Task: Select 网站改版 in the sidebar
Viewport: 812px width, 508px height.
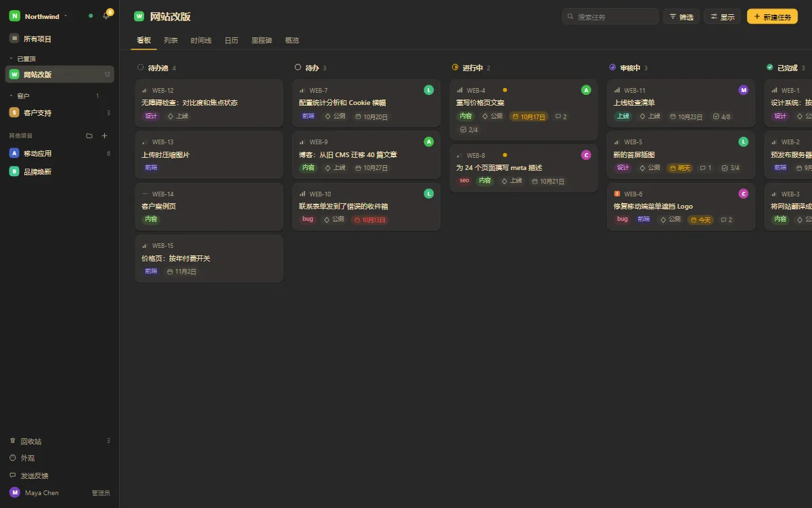Action: click(x=60, y=75)
